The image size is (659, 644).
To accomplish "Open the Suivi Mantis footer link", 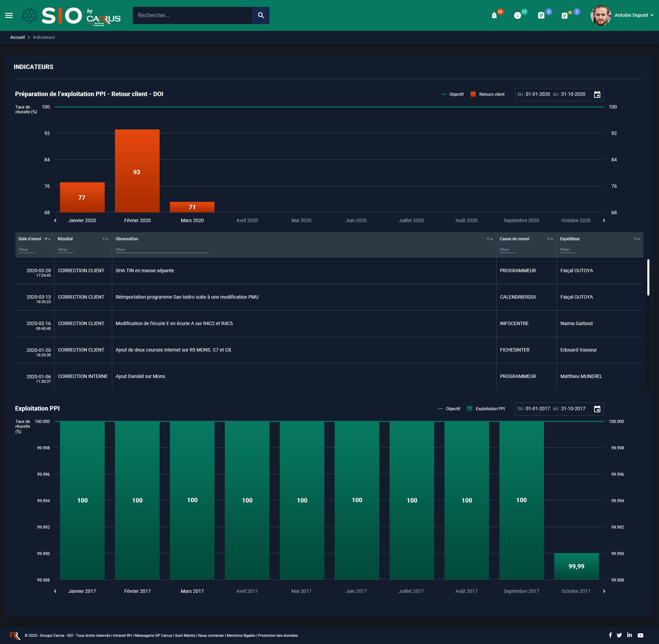I will [185, 635].
